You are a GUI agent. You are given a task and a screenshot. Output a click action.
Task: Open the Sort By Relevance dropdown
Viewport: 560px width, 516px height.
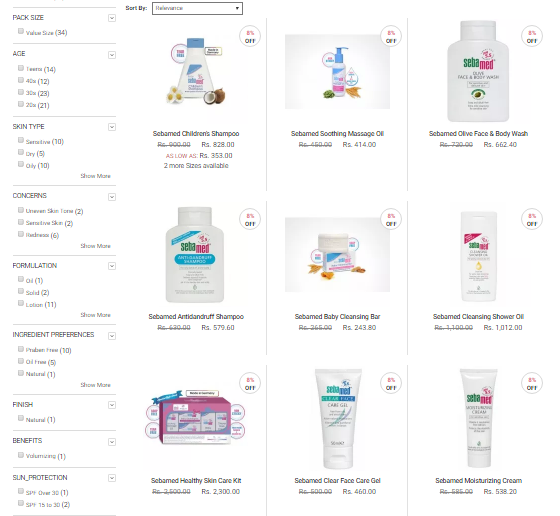(x=197, y=8)
